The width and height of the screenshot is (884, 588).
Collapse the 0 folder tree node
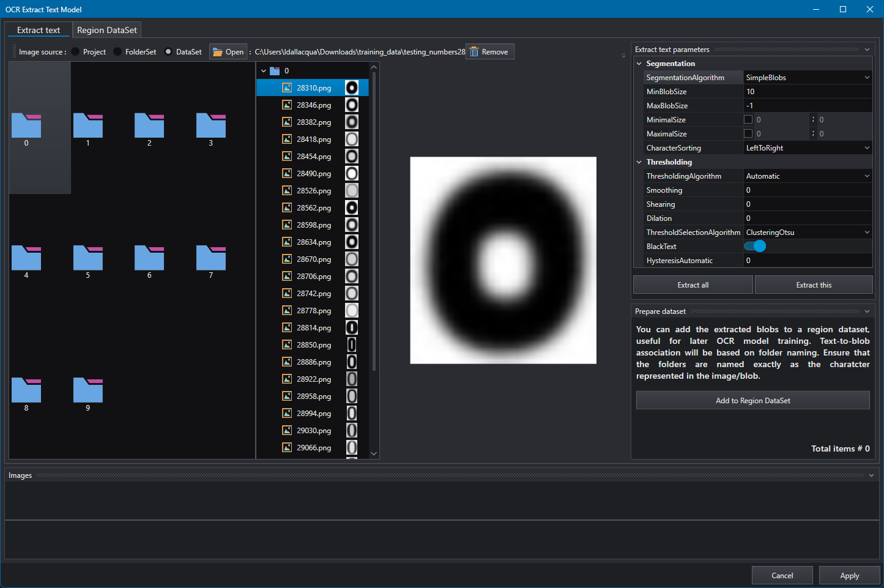[x=264, y=71]
